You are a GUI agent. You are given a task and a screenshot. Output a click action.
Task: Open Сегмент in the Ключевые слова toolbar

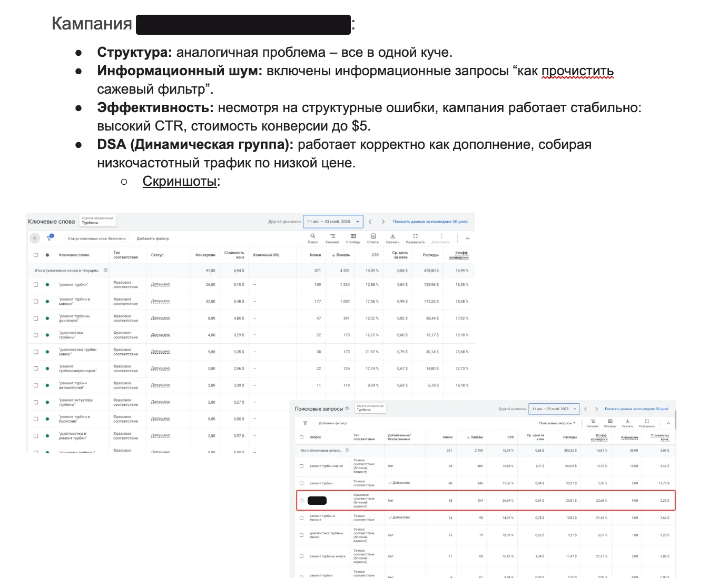[332, 238]
